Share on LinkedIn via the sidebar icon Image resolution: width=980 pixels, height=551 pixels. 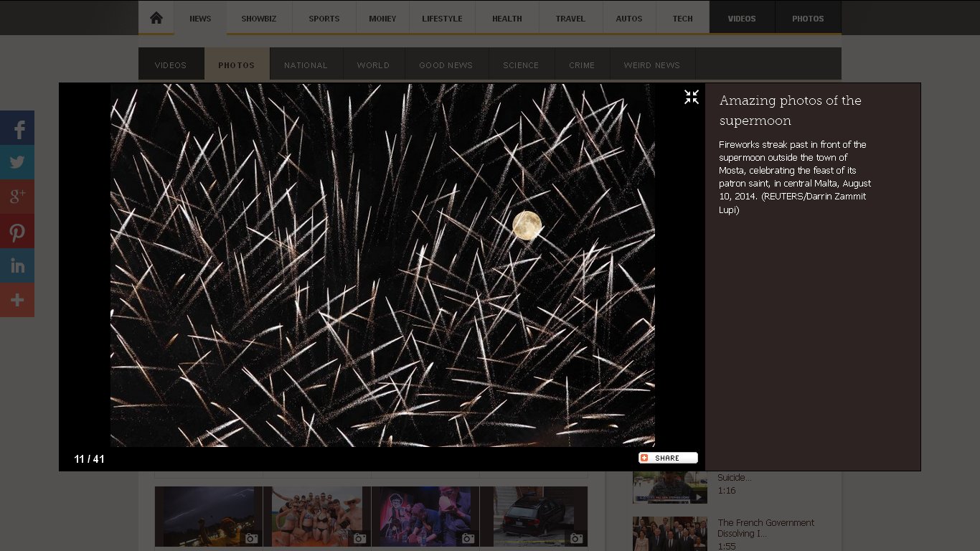click(17, 266)
